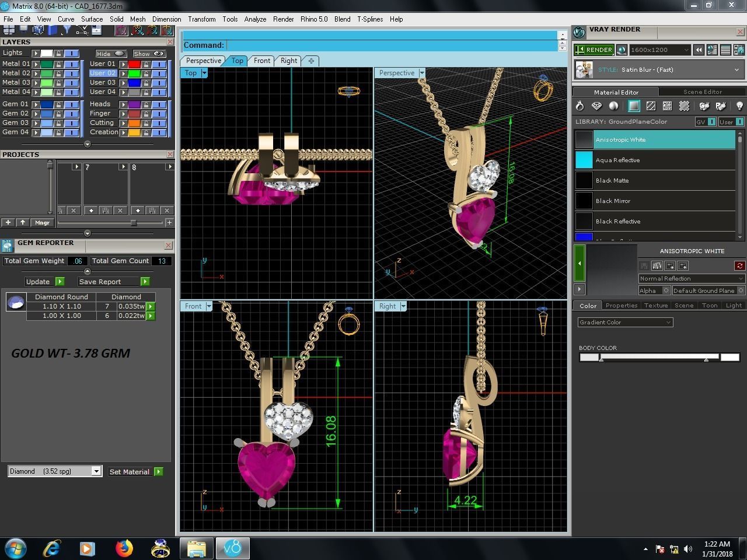Click the P snail material icon
747x560 pixels.
coord(721,106)
